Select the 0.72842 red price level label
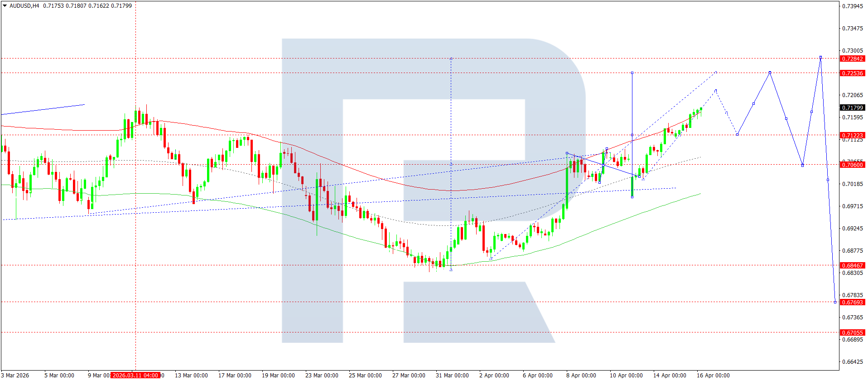The image size is (868, 381). pyautogui.click(x=852, y=59)
